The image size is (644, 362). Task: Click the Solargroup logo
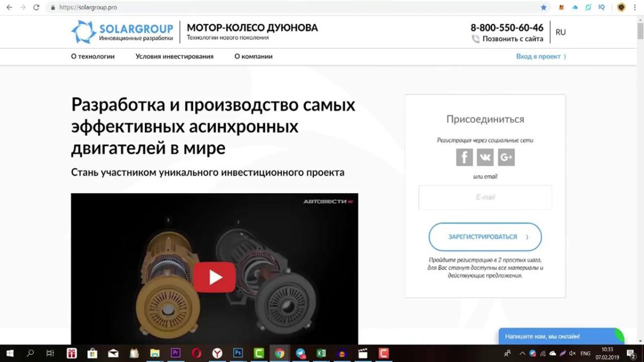coord(122,32)
